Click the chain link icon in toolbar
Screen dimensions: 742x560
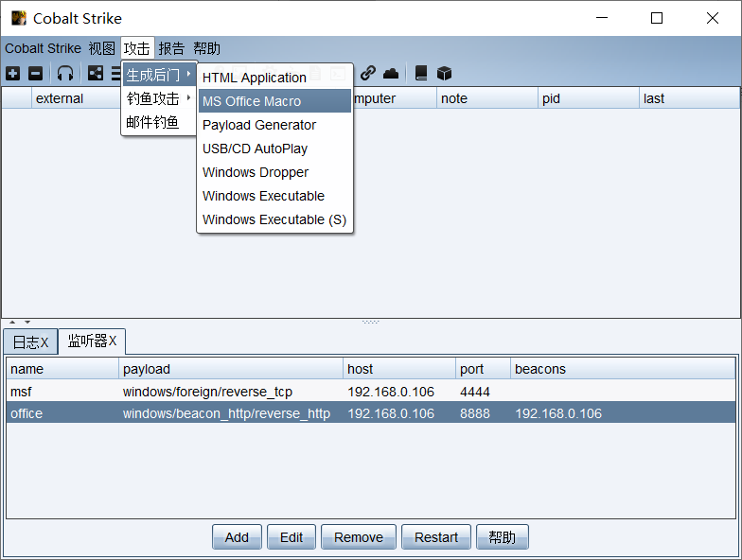tap(368, 74)
